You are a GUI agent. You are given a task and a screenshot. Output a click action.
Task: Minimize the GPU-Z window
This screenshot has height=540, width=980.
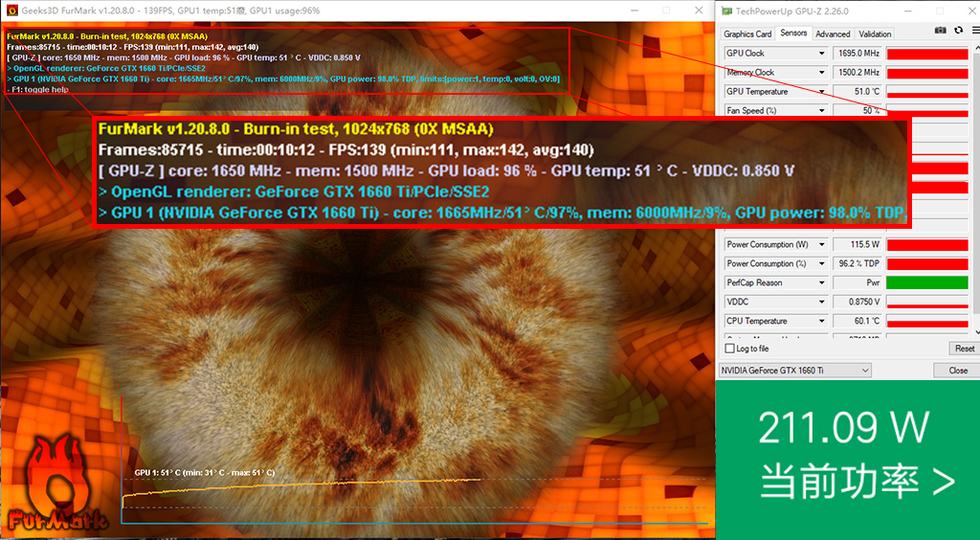click(x=910, y=11)
